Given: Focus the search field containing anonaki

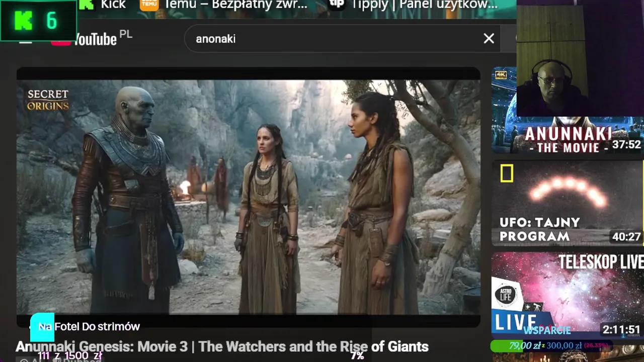Looking at the screenshot, I should tap(342, 39).
